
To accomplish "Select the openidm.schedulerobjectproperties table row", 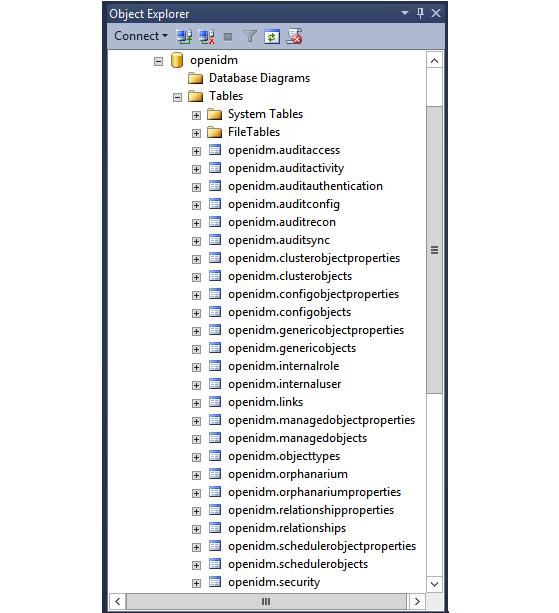I will pos(312,546).
